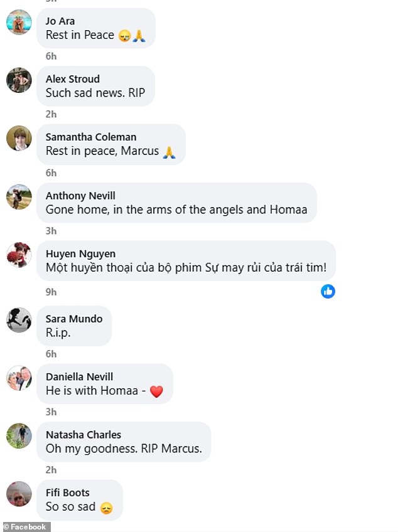Open Samantha Coleman's profile photo
The width and height of the screenshot is (398, 532).
pyautogui.click(x=18, y=139)
